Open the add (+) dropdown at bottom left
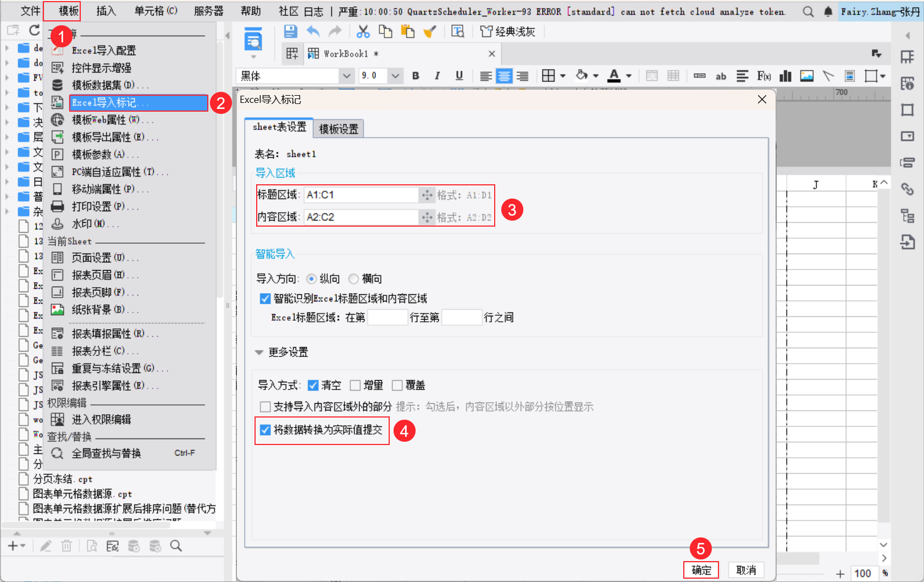Image resolution: width=924 pixels, height=582 pixels. coord(18,546)
